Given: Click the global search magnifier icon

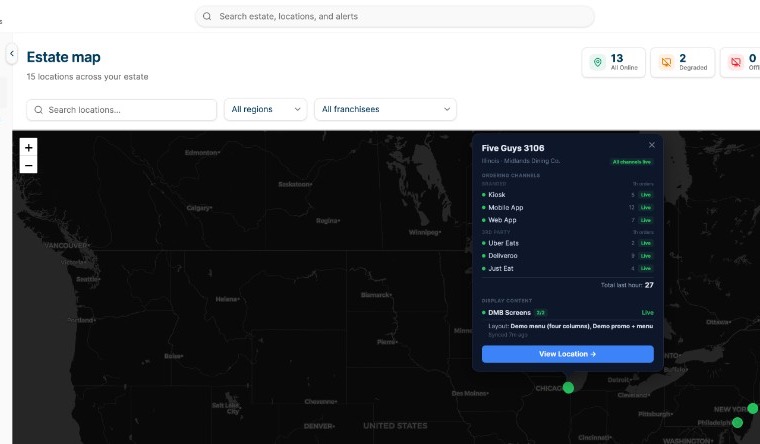Looking at the screenshot, I should point(207,16).
